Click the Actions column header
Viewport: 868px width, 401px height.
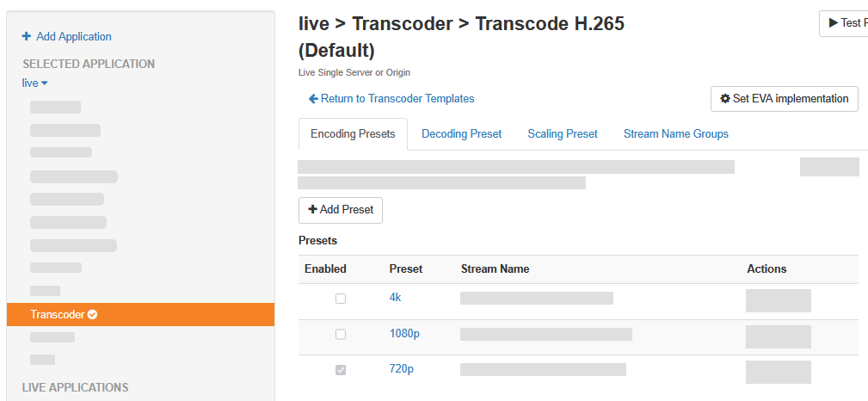[x=766, y=269]
